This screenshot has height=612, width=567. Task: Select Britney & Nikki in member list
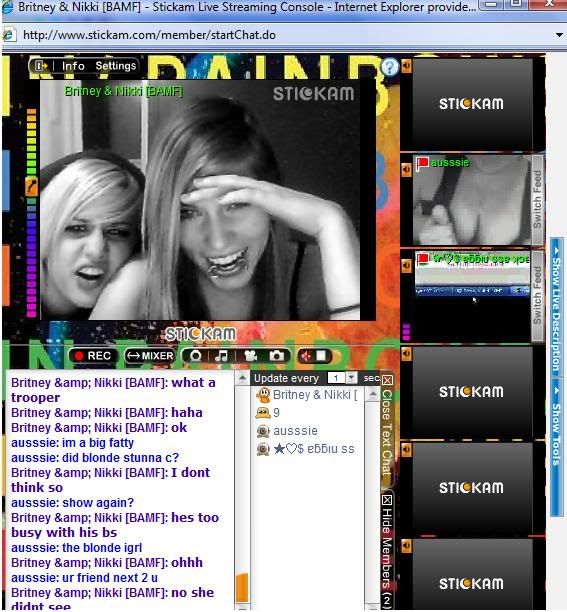pos(315,395)
